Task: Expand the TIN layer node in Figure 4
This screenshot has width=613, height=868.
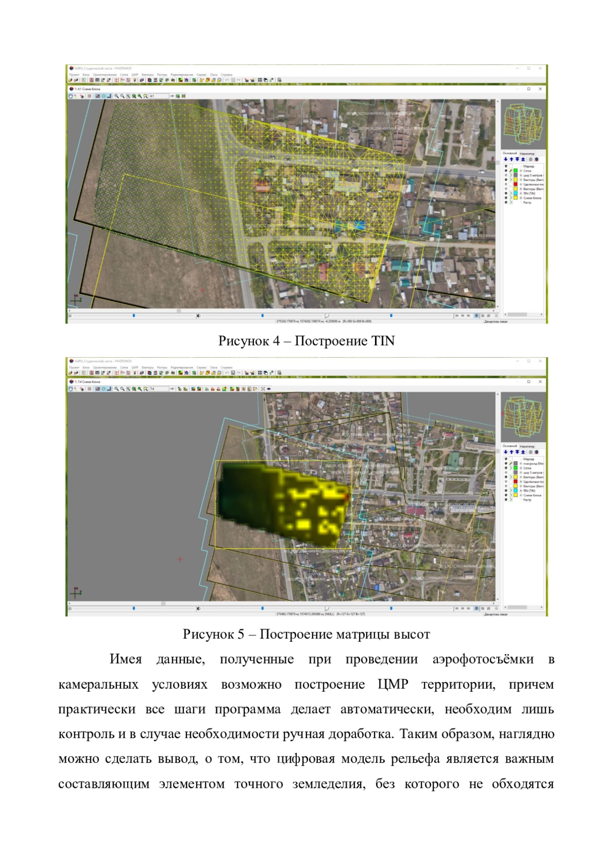Action: (521, 194)
